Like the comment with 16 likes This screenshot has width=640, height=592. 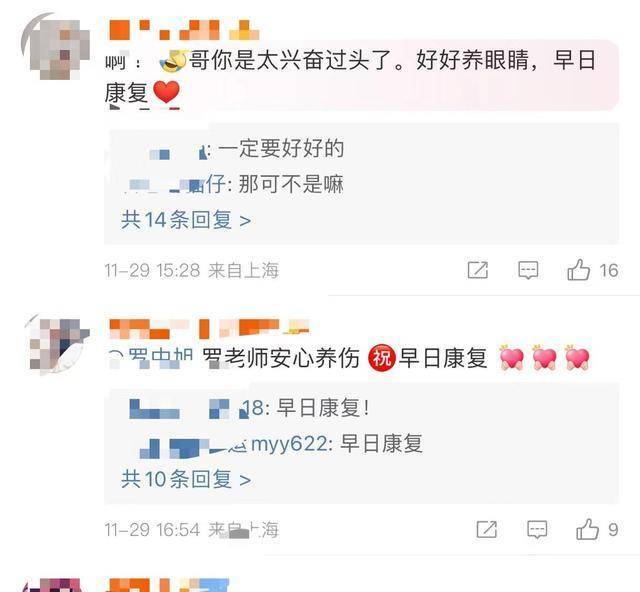click(578, 270)
